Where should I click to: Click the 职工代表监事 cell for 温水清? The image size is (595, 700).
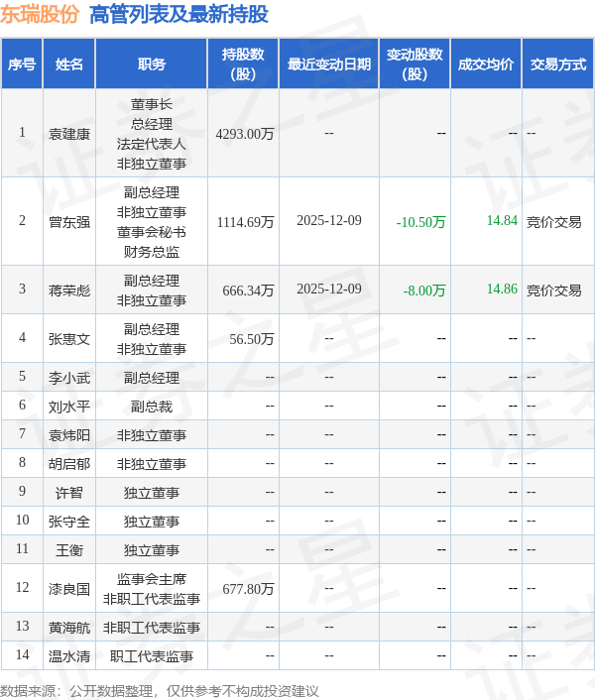(152, 656)
